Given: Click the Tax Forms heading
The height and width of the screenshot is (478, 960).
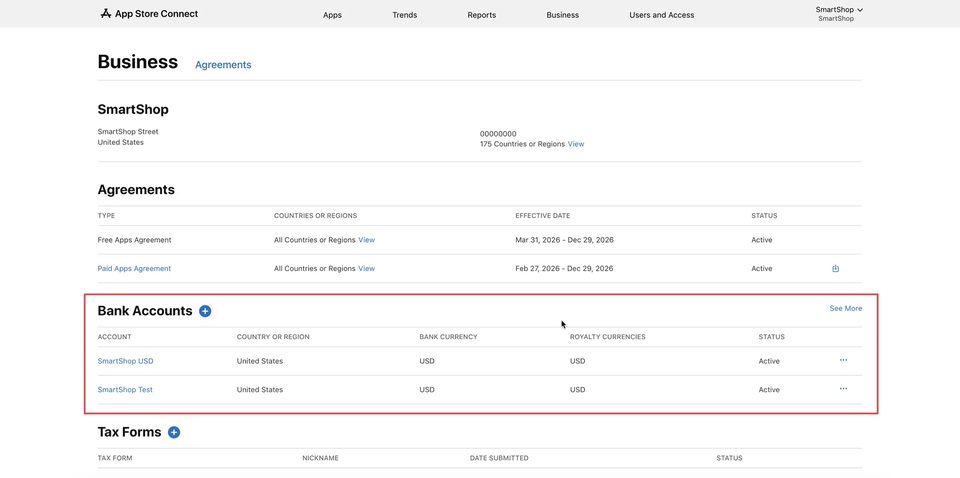Looking at the screenshot, I should pos(129,432).
